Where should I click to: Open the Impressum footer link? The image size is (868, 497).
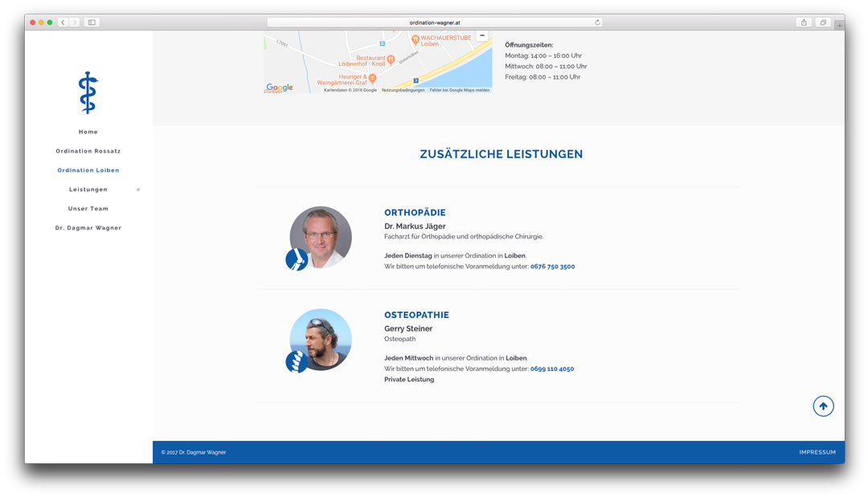click(817, 452)
